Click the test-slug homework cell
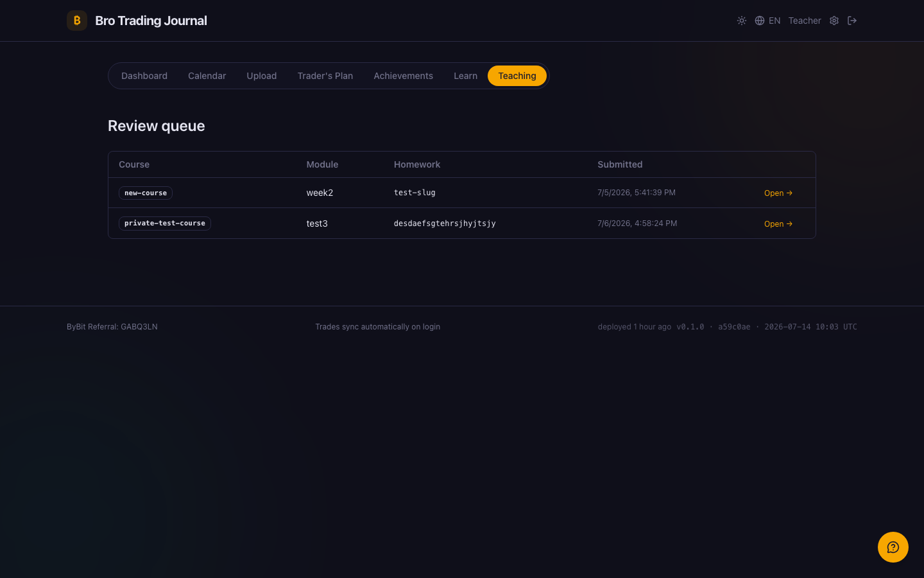This screenshot has height=578, width=924. coord(415,193)
